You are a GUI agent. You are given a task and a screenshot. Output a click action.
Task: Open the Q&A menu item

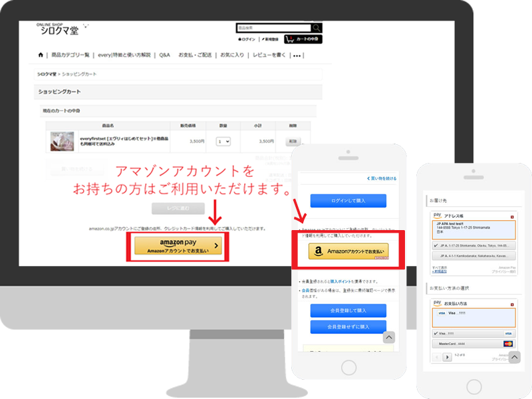pos(164,55)
